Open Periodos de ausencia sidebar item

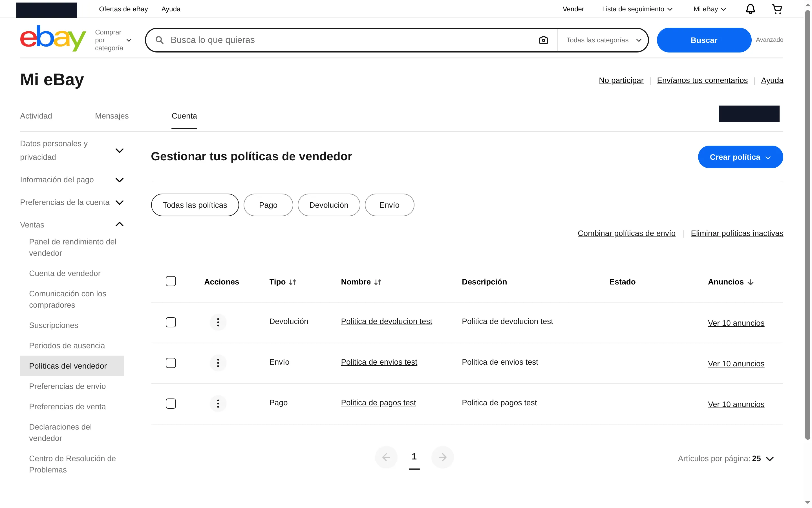tap(67, 345)
